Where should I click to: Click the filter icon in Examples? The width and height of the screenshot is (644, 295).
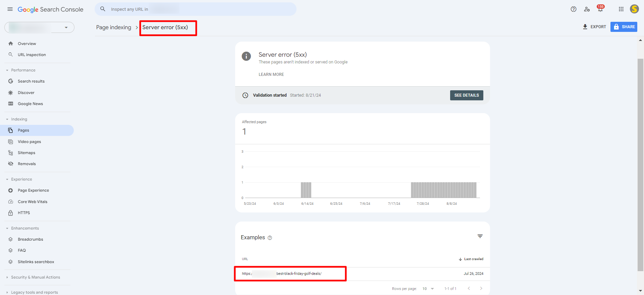click(480, 237)
